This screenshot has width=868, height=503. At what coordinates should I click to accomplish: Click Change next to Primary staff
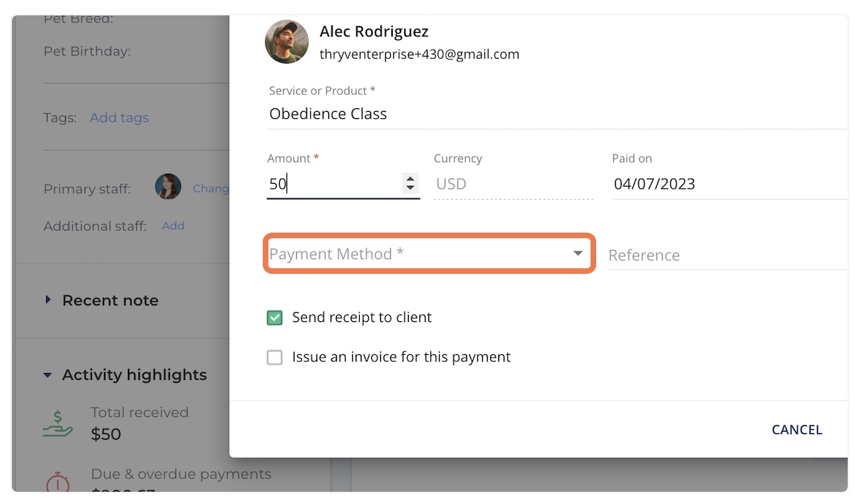pos(210,189)
